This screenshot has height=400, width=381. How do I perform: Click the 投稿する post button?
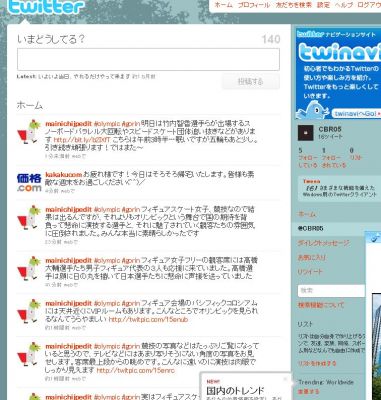point(251,81)
